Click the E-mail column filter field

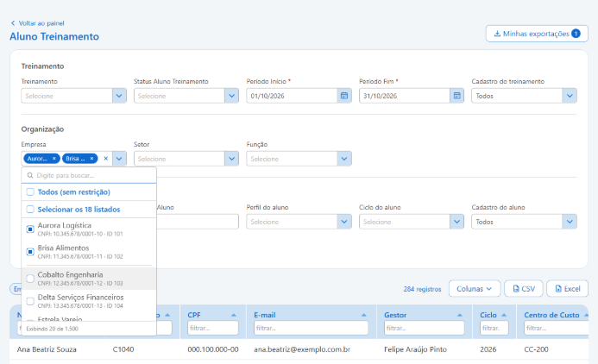click(311, 328)
